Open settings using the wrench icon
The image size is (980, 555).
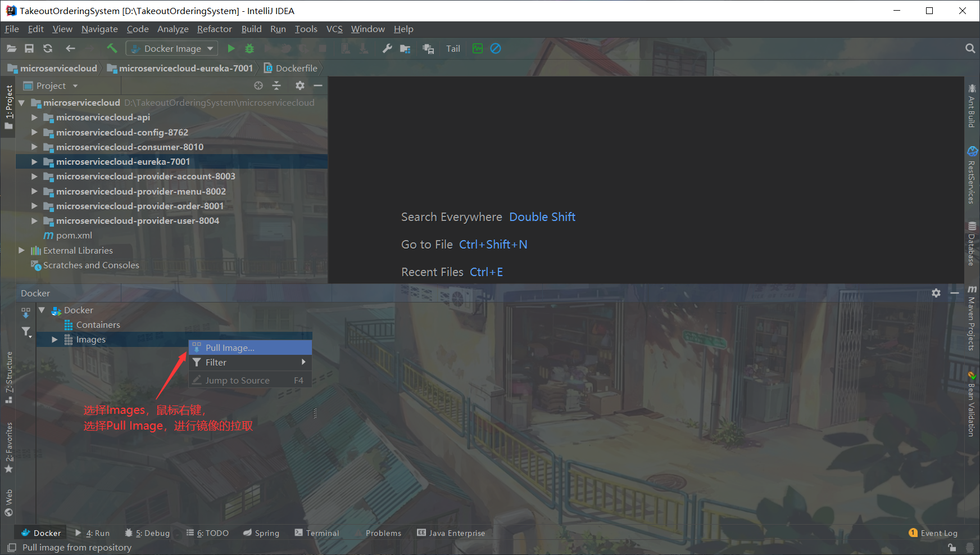(x=387, y=48)
